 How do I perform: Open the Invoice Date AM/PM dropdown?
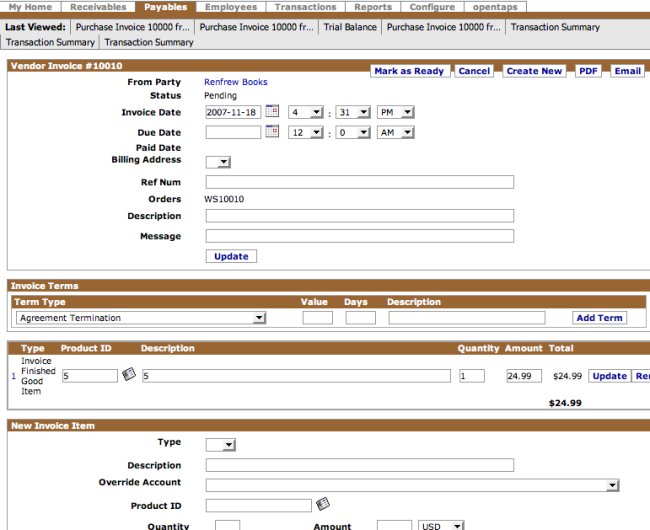point(395,113)
